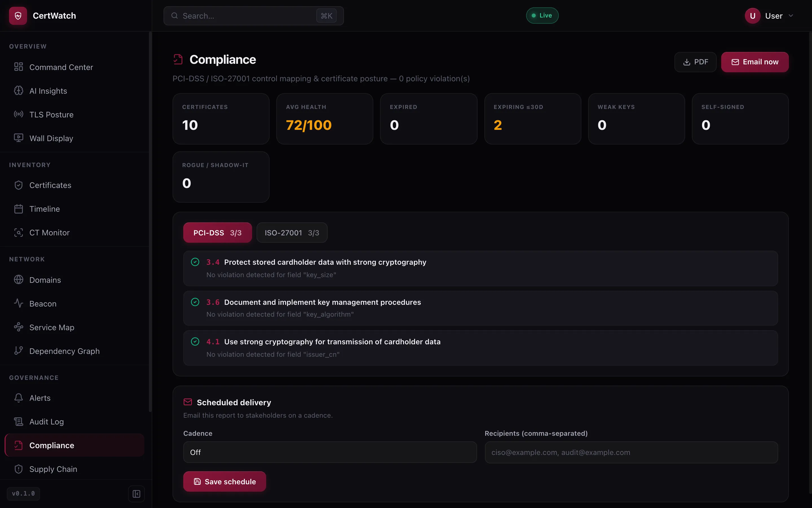Click the magnifier icon in search
The height and width of the screenshot is (508, 812).
coord(175,16)
